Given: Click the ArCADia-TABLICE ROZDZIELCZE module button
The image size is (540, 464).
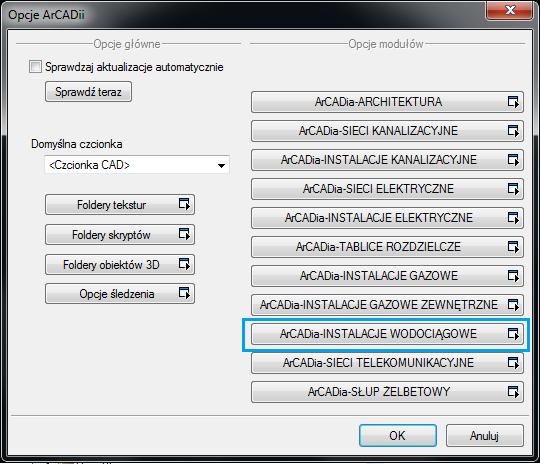Looking at the screenshot, I should point(387,247).
